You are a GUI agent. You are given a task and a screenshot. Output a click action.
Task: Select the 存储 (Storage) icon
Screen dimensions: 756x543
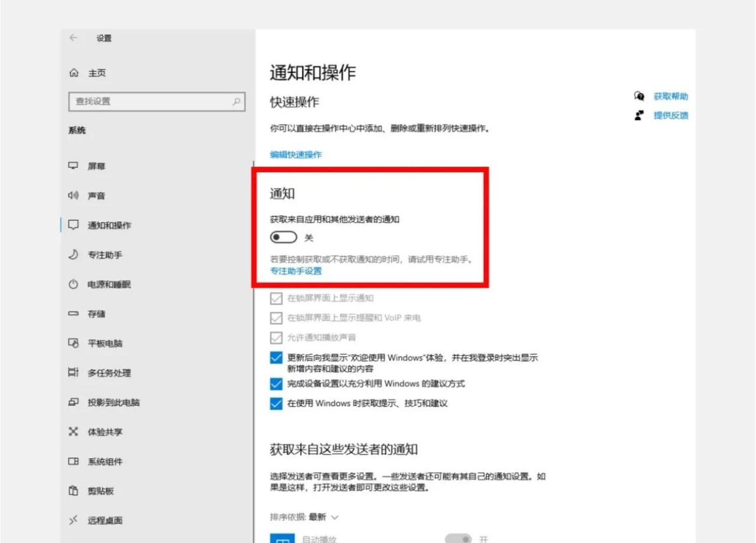pyautogui.click(x=73, y=314)
